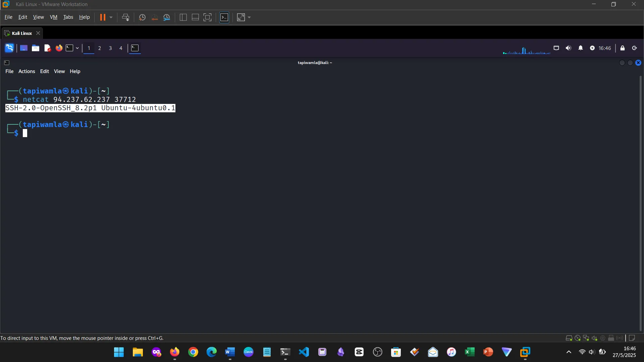Open the text editor from Kali panel
Screen dimensions: 644x362
[x=47, y=48]
